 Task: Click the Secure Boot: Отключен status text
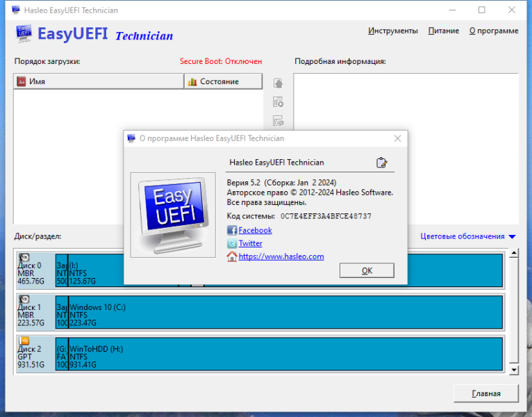(x=221, y=61)
